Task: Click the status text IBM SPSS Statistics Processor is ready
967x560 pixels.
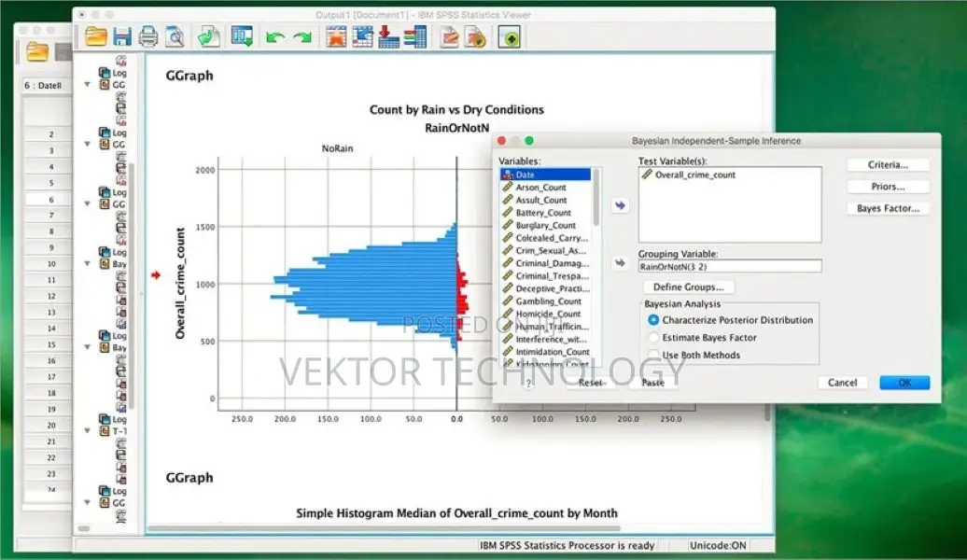Action: (x=567, y=545)
